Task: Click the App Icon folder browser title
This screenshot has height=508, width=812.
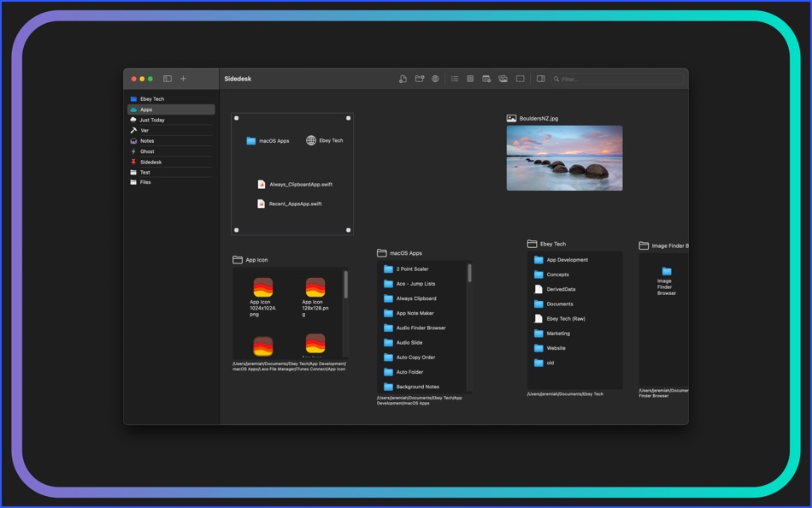Action: pos(256,260)
